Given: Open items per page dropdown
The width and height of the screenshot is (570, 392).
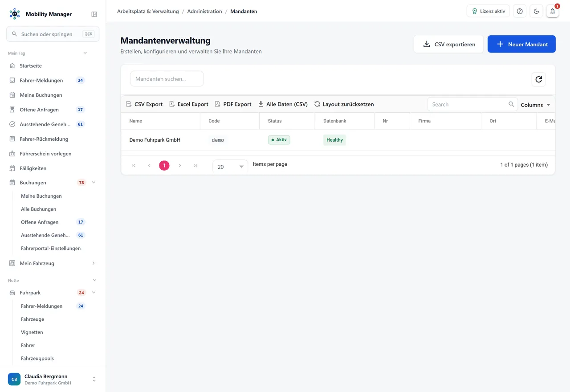Looking at the screenshot, I should coord(230,167).
